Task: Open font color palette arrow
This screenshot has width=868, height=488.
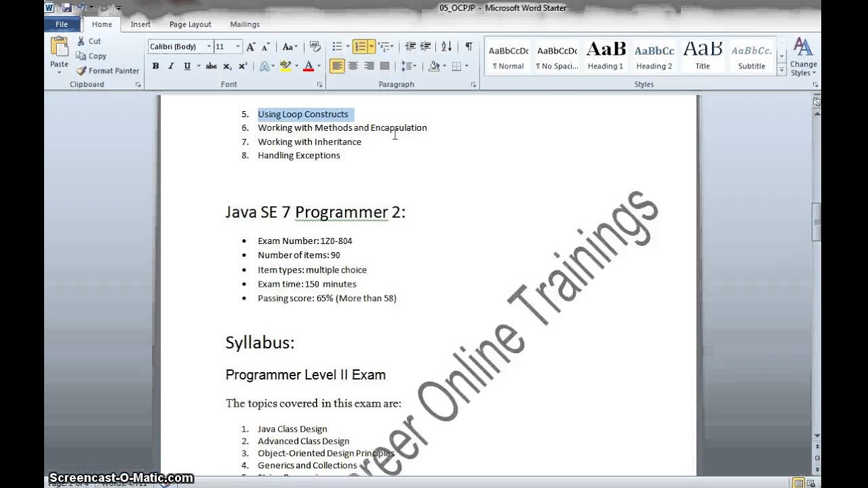Action: (x=319, y=66)
